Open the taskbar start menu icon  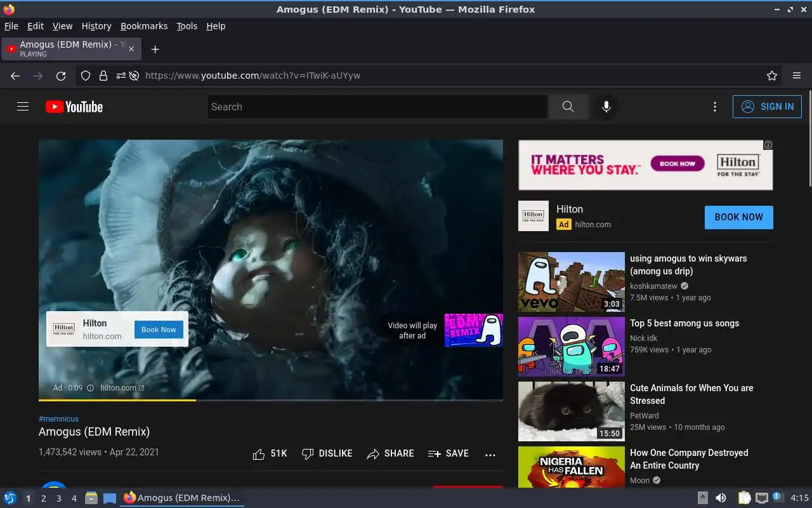click(x=10, y=498)
